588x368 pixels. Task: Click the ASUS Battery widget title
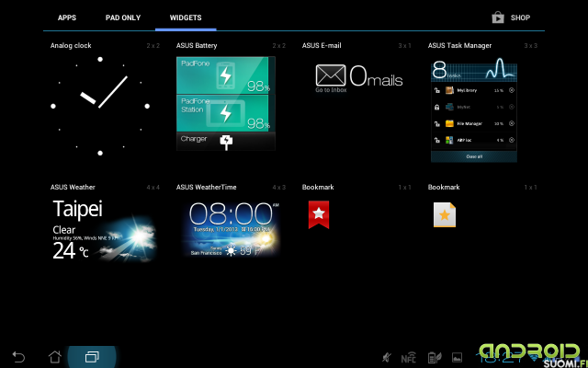click(x=197, y=45)
